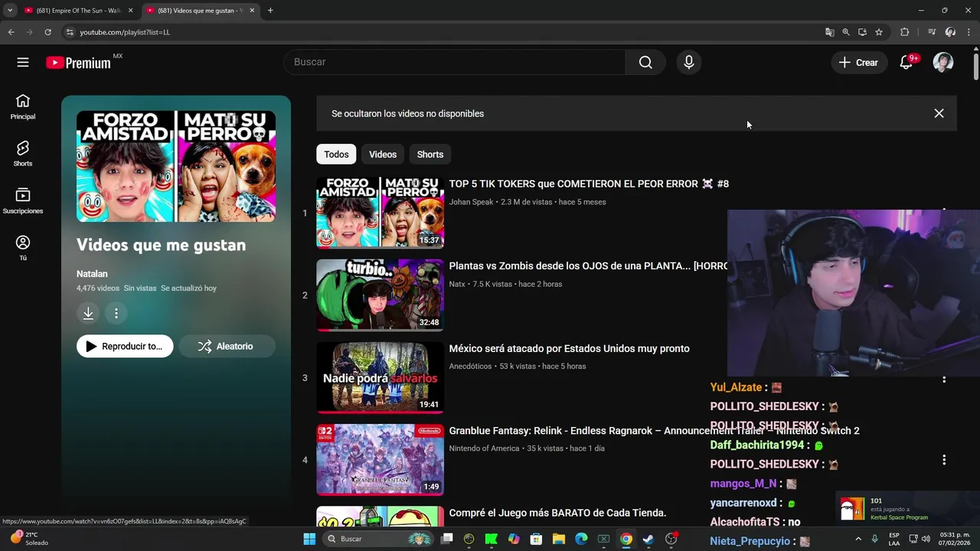Click the Windows taskbar search box
This screenshot has width=980, height=551.
pyautogui.click(x=378, y=539)
